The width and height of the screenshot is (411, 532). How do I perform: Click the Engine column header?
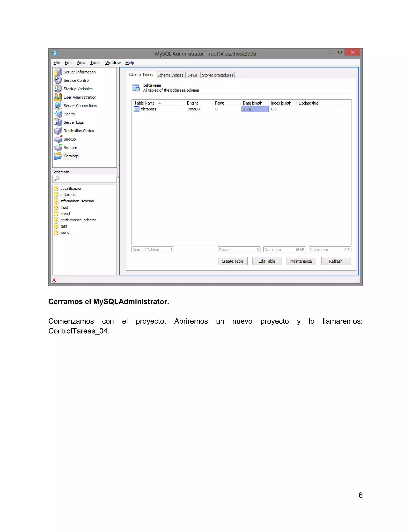coord(199,103)
